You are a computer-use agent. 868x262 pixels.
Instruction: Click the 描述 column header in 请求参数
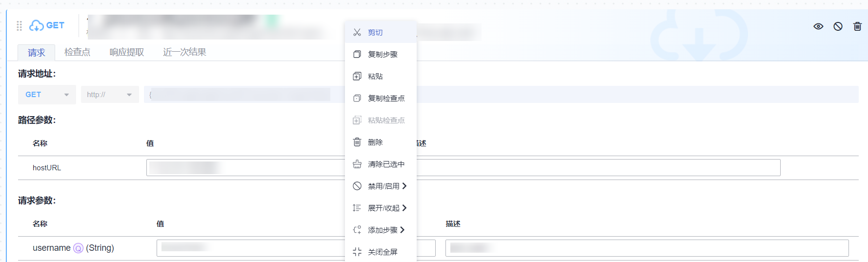point(453,224)
